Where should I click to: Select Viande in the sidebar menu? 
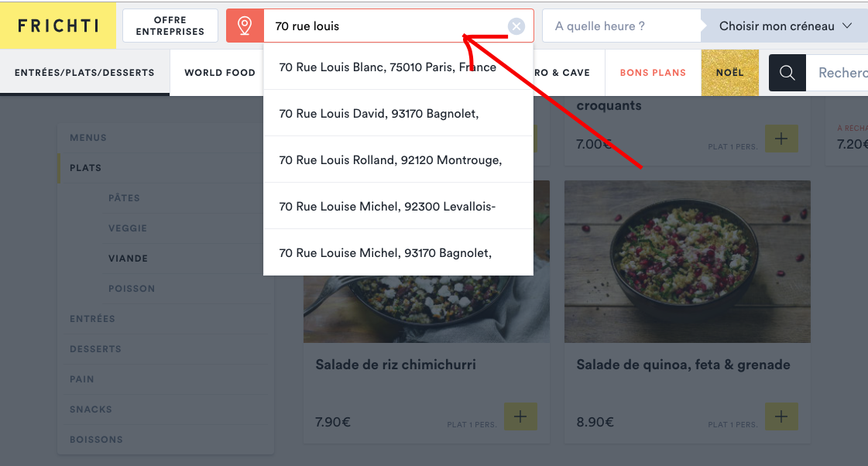[128, 259]
